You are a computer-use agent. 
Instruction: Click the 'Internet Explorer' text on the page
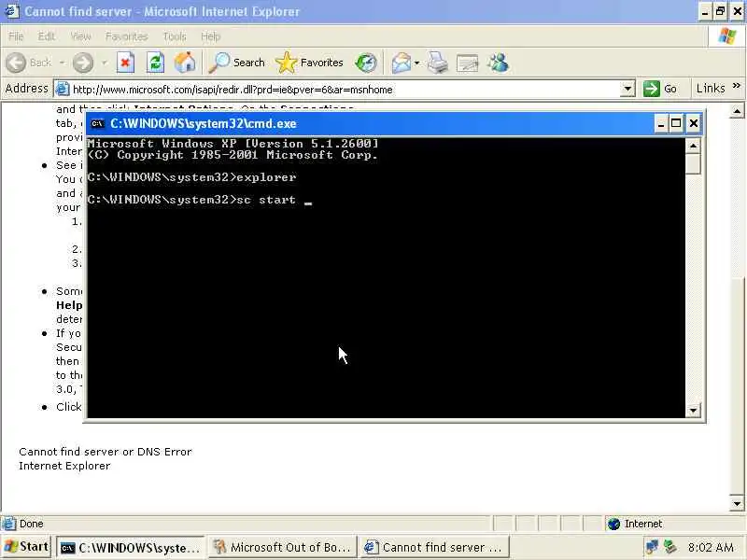coord(64,466)
